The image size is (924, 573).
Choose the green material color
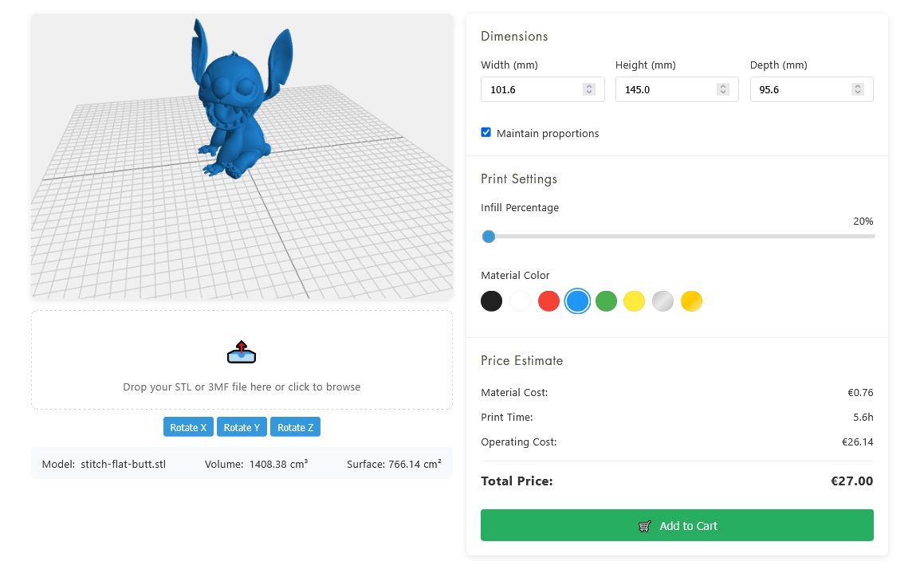[x=606, y=301]
